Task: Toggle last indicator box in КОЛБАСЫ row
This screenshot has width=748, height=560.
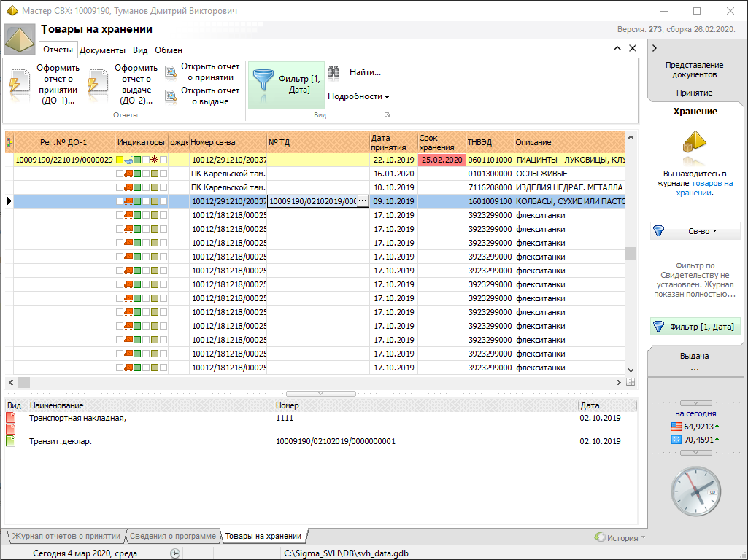Action: [163, 201]
